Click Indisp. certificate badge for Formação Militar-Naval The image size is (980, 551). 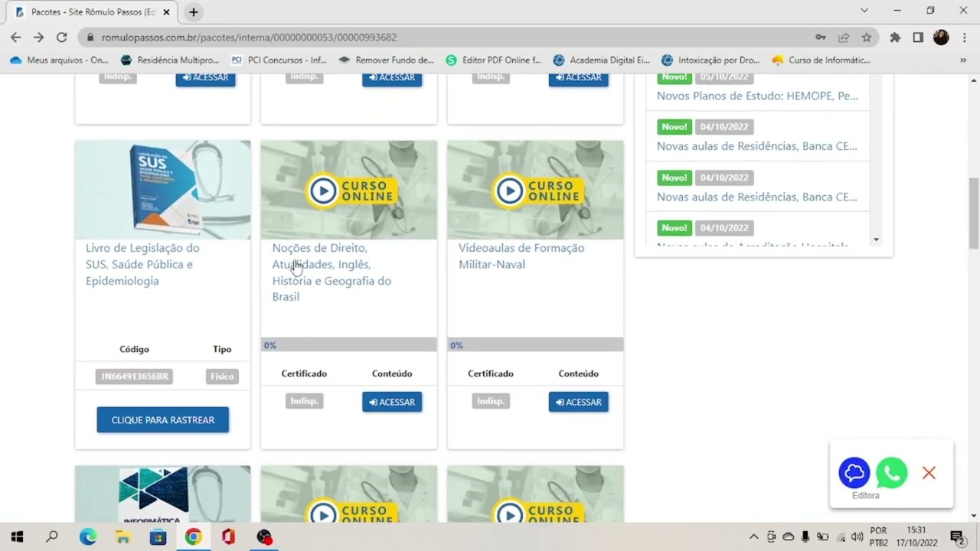[491, 401]
